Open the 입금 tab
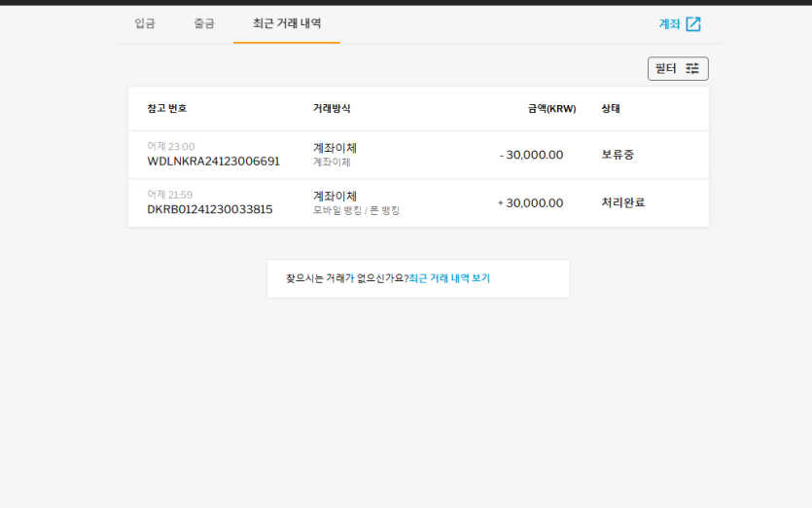This screenshot has width=812, height=508. tap(145, 23)
